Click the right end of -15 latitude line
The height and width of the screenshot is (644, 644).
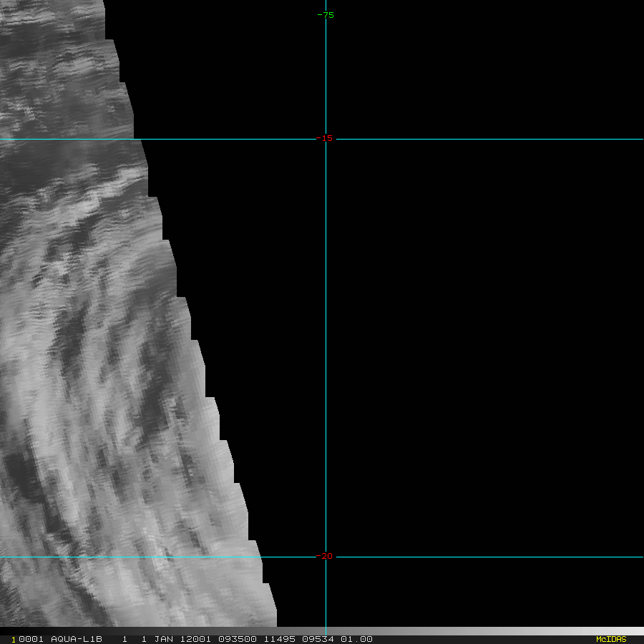640,139
